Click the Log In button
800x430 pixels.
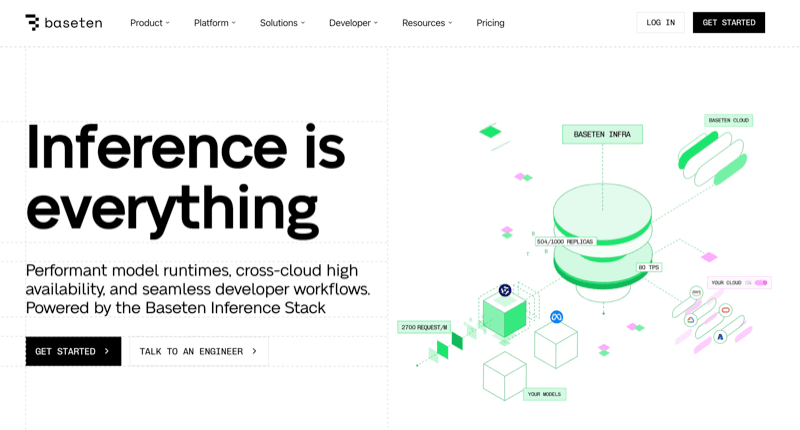pyautogui.click(x=660, y=22)
